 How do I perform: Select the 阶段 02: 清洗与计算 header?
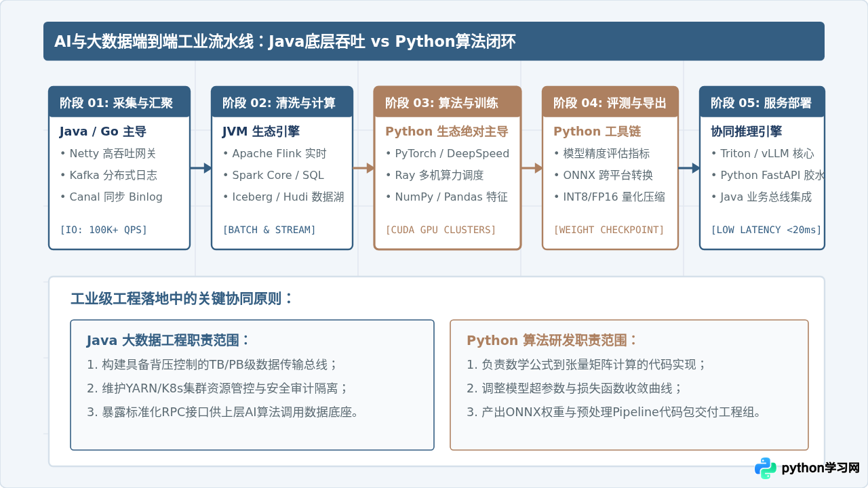[x=282, y=102]
